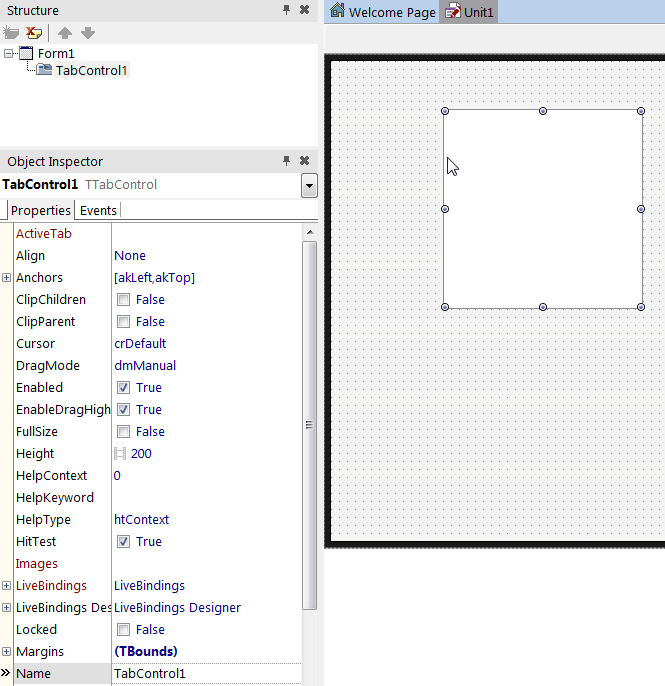Click the Move Down arrow in Structure panel
Image resolution: width=665 pixels, height=686 pixels.
(88, 32)
